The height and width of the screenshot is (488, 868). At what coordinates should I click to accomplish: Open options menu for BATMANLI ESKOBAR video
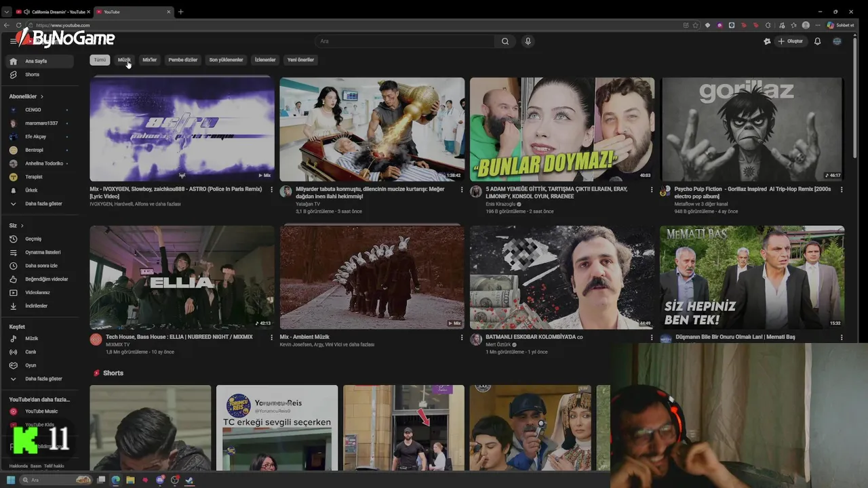(x=652, y=337)
